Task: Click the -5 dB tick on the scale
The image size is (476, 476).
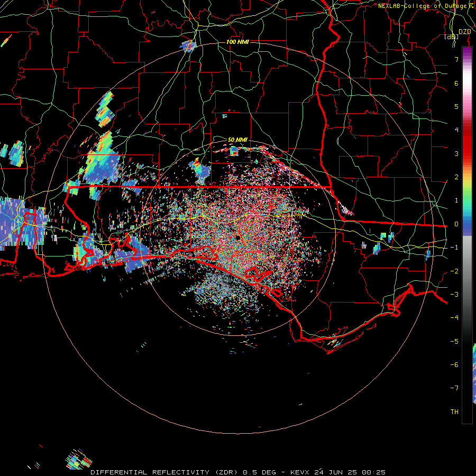Action: 454,342
